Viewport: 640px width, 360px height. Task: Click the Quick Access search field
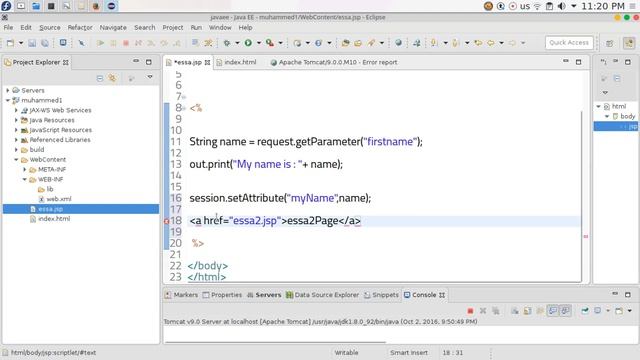click(x=569, y=42)
